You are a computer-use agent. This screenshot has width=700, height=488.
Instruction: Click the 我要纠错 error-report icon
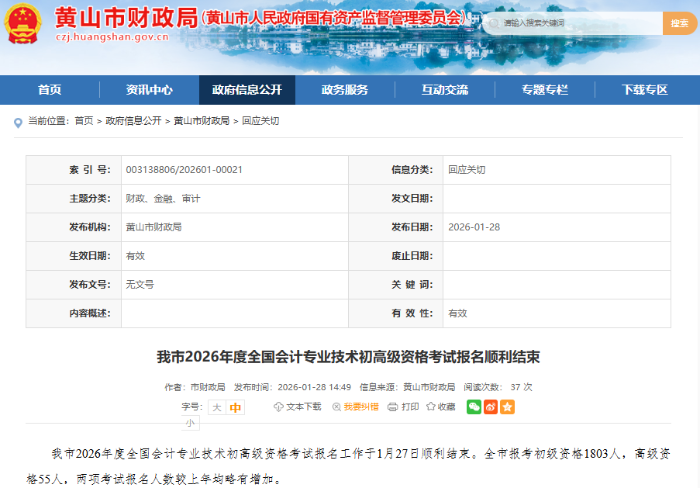337,407
